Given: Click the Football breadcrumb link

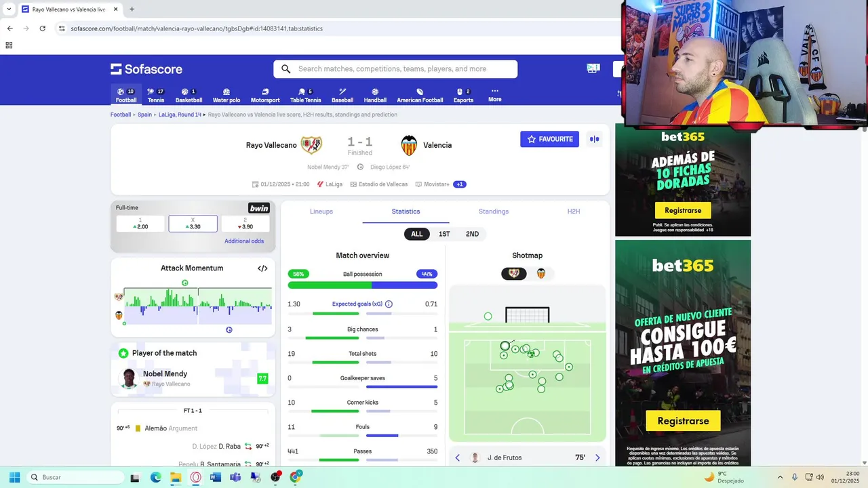Looking at the screenshot, I should tap(121, 115).
